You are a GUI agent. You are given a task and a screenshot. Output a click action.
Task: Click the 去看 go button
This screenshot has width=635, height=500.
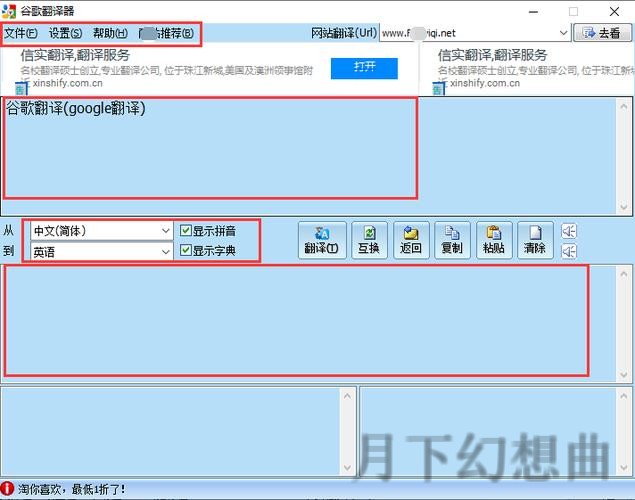[x=603, y=33]
